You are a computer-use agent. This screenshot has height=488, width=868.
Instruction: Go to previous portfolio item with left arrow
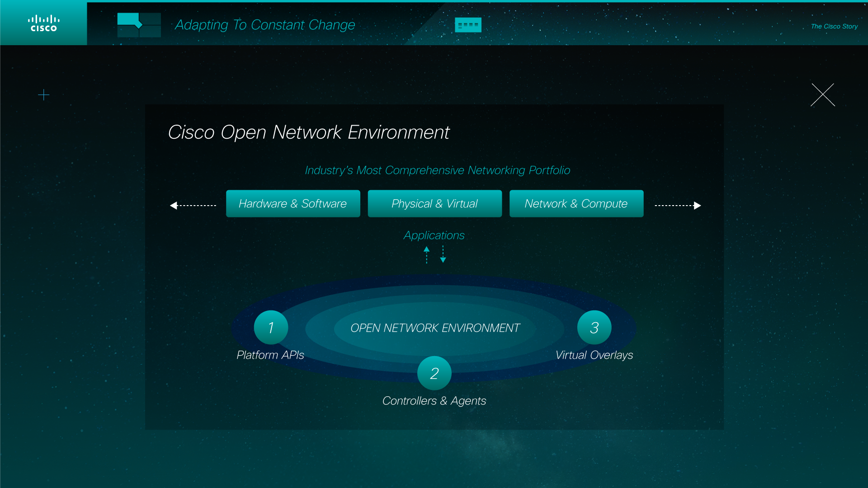click(x=193, y=206)
